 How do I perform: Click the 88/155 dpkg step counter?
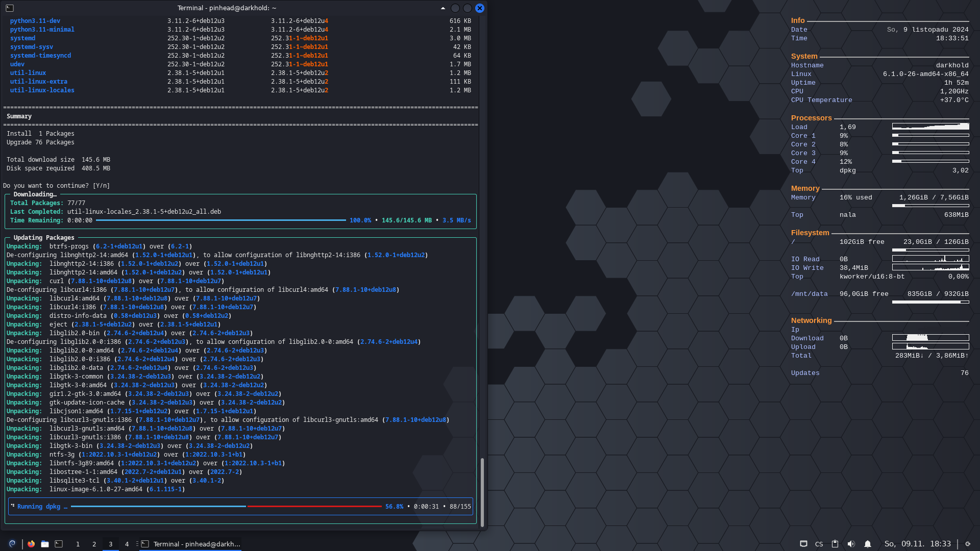(x=460, y=507)
